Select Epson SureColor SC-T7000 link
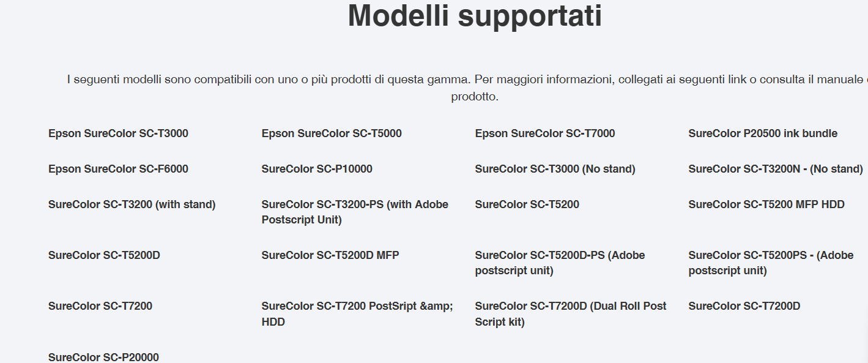Viewport: 868px width, 363px height. (545, 133)
